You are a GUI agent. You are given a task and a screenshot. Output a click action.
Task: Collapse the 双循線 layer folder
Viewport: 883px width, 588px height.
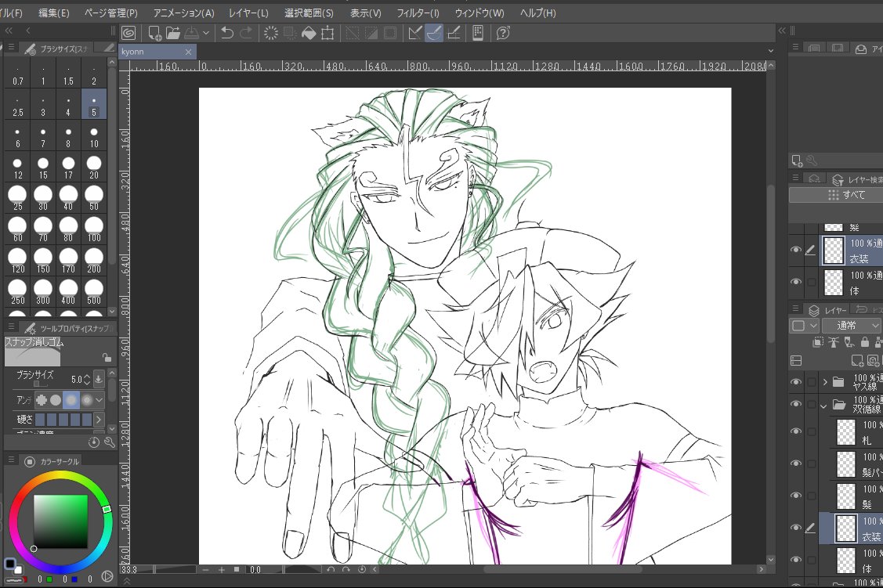824,405
